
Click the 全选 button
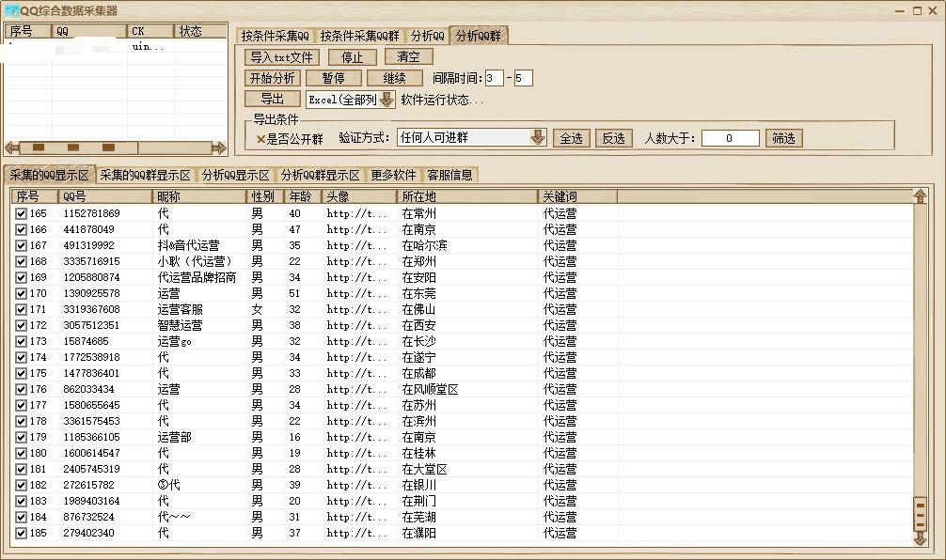point(571,138)
